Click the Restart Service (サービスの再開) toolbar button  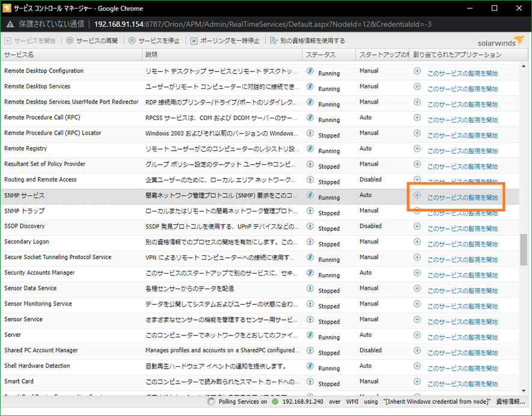pyautogui.click(x=92, y=41)
